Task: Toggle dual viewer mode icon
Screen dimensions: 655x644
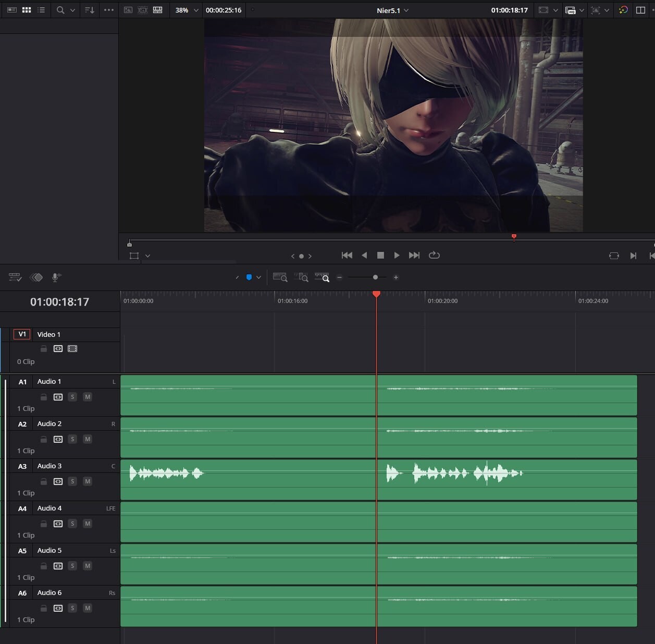Action: pos(641,10)
